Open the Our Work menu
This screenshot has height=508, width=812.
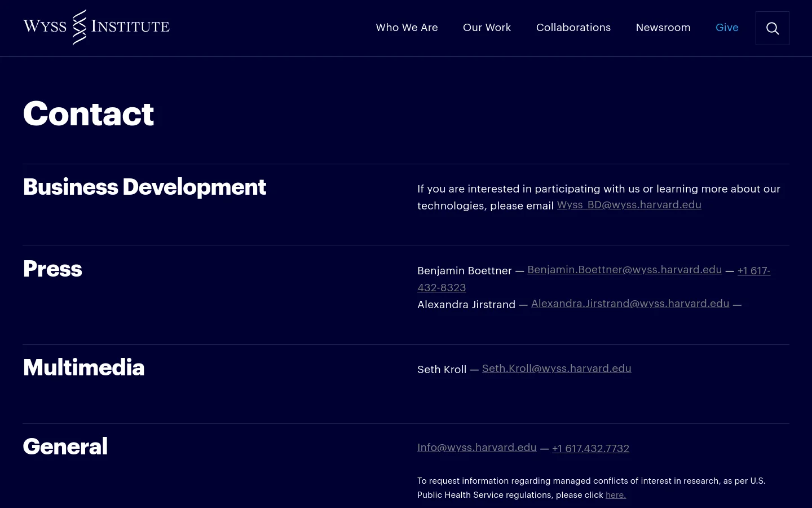[487, 28]
